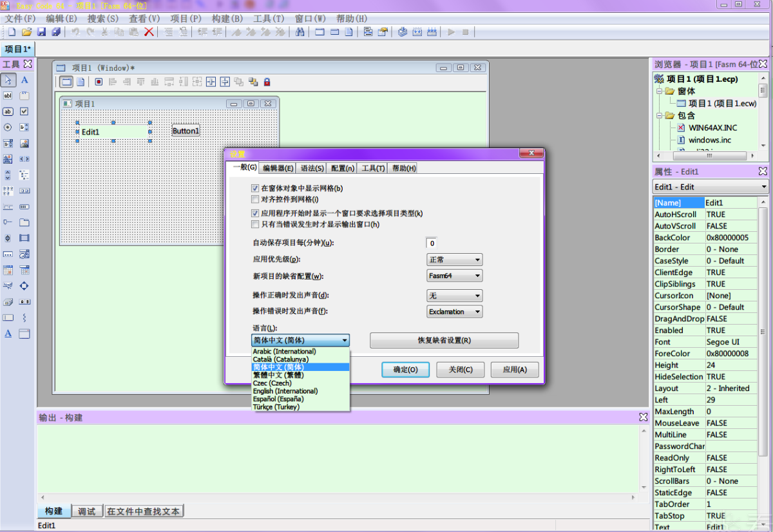Click the code view document icon
773x532 pixels.
point(81,82)
